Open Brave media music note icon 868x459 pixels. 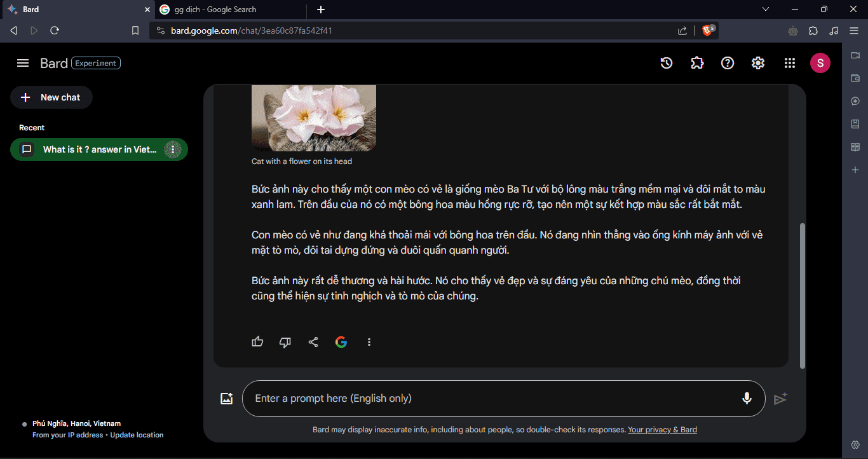click(x=834, y=31)
